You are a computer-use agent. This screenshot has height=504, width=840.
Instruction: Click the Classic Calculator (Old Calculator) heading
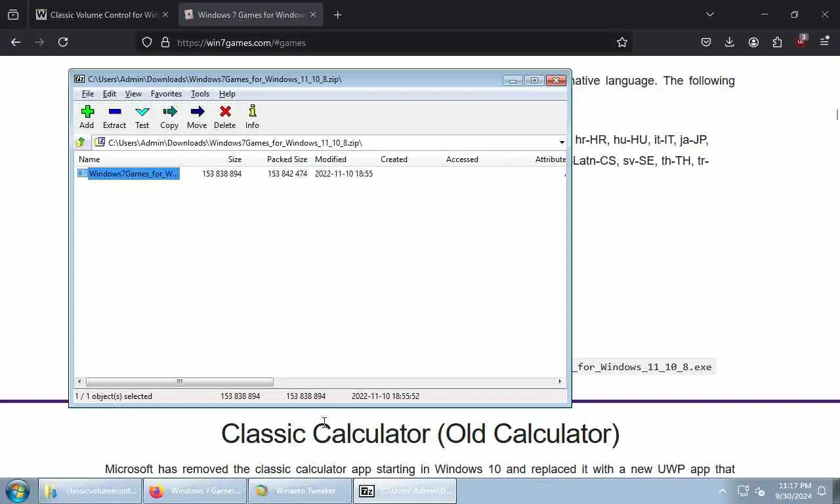[x=420, y=434]
